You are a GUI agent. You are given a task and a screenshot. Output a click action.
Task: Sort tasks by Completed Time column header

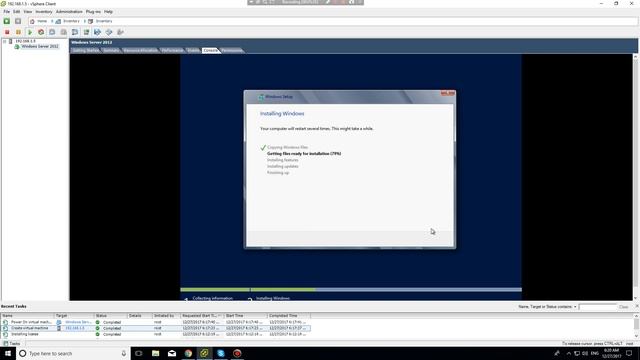click(x=289, y=316)
